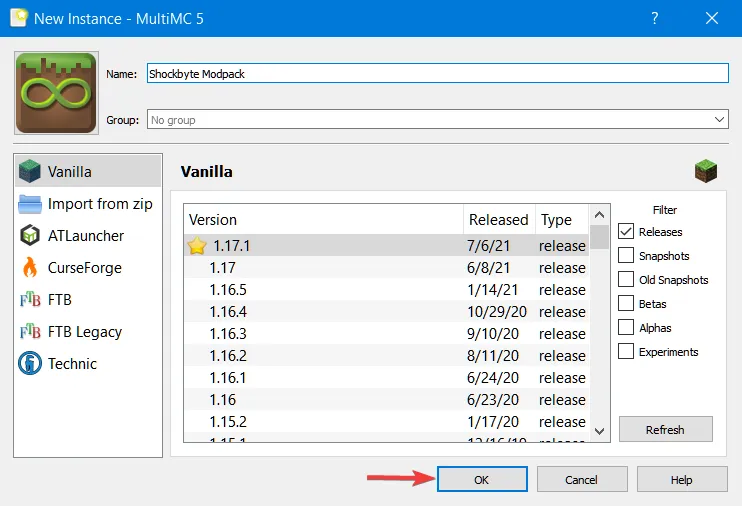Click the 6/8/21 release date cell

(488, 267)
